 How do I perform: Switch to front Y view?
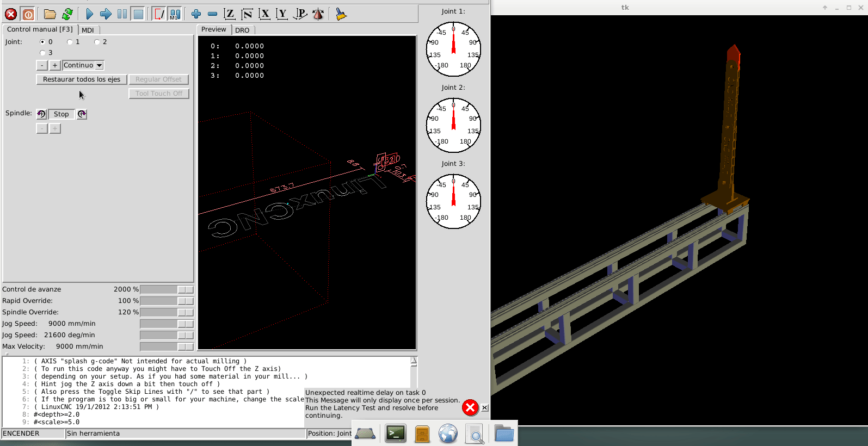[x=282, y=14]
